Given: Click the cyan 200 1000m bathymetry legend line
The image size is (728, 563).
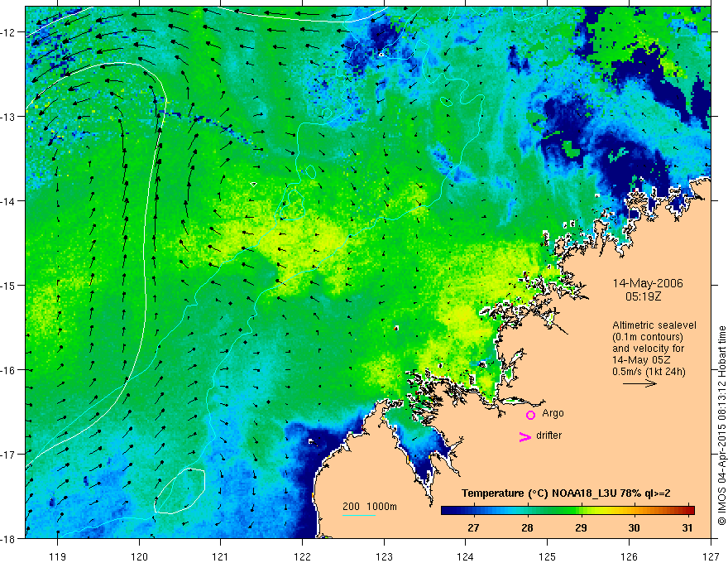Looking at the screenshot, I should [359, 515].
